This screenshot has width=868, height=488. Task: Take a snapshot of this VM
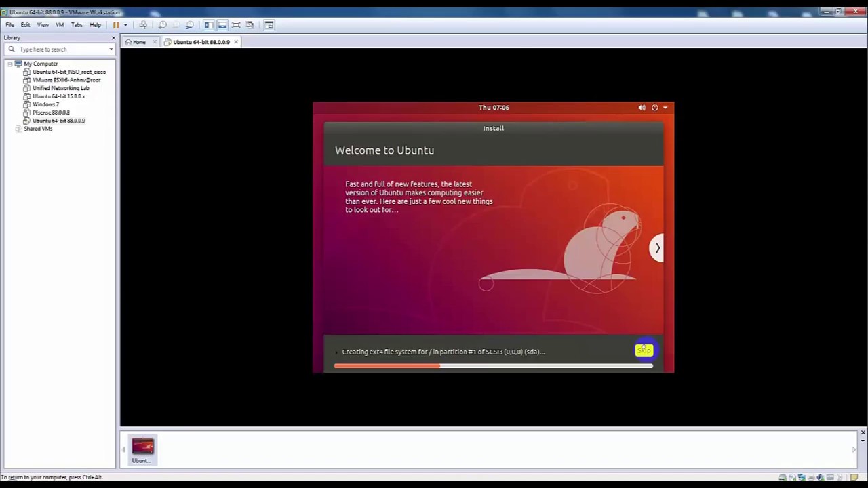tap(163, 25)
